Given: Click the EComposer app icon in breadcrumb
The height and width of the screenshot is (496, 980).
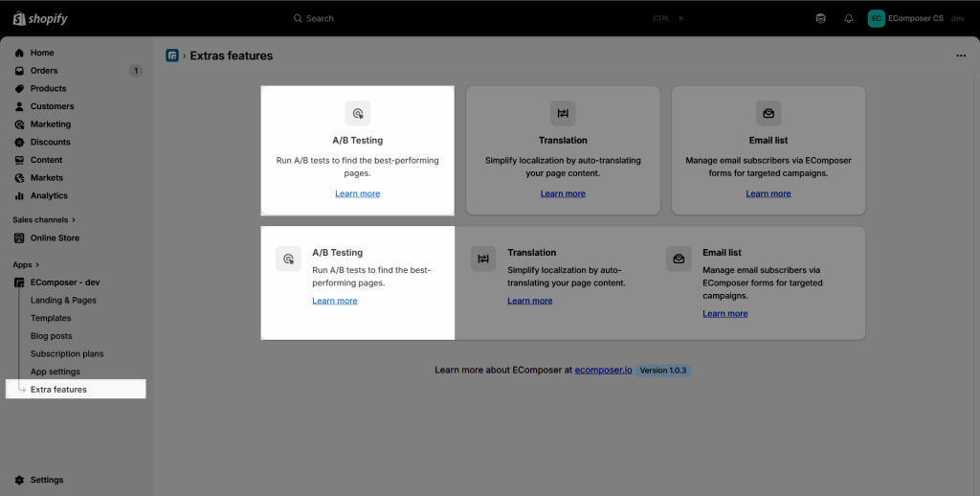Looking at the screenshot, I should click(172, 56).
